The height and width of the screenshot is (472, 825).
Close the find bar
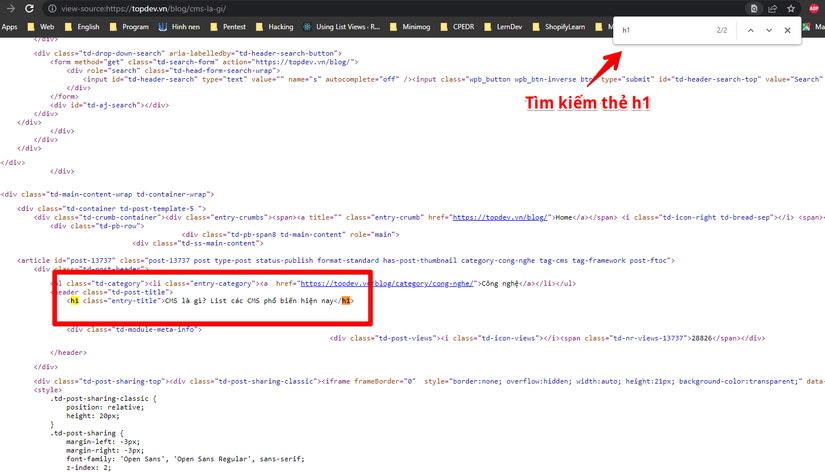788,31
